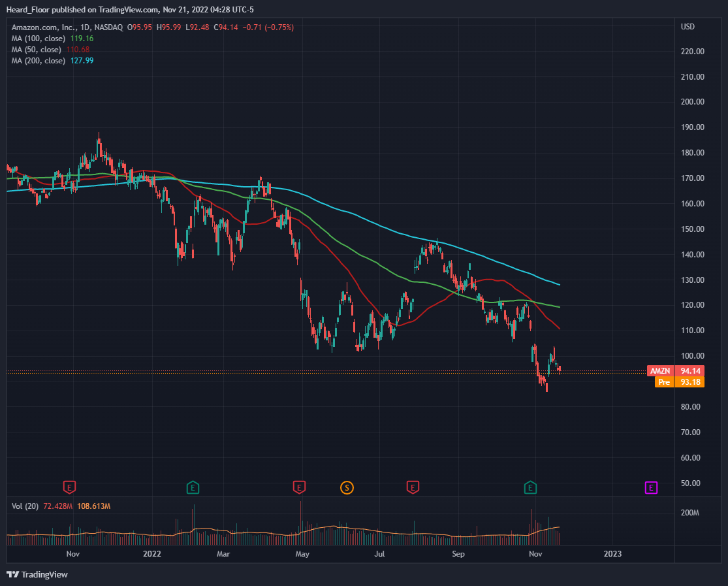
Task: Click the green earnings marker near November 2022
Action: [530, 487]
